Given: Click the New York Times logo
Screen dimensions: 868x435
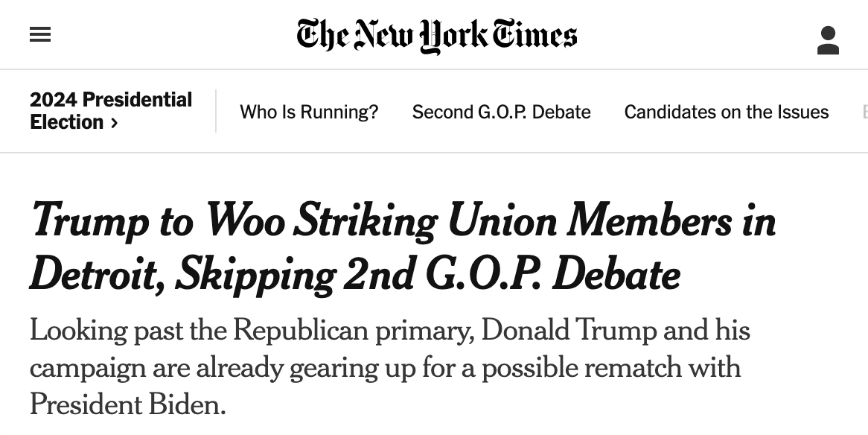Looking at the screenshot, I should (437, 35).
